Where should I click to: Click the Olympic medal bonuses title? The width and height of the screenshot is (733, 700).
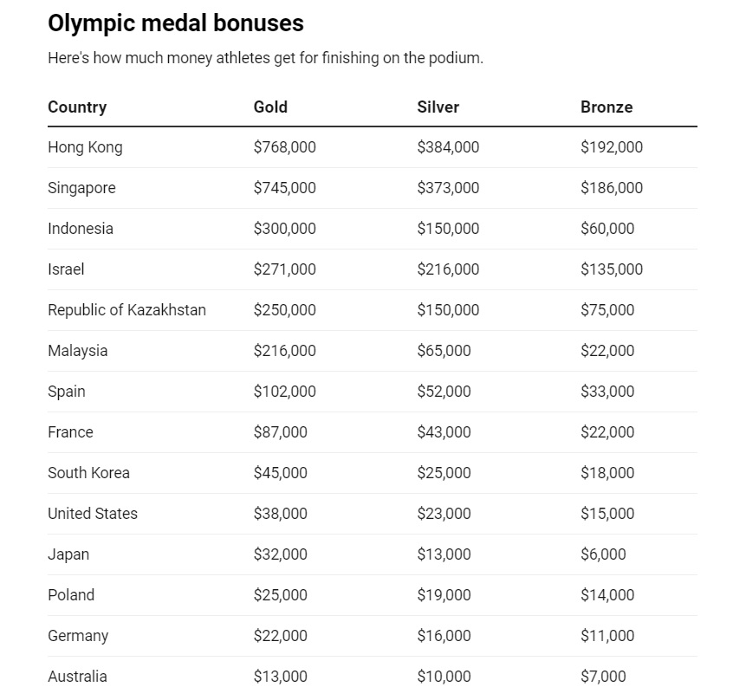coord(176,23)
